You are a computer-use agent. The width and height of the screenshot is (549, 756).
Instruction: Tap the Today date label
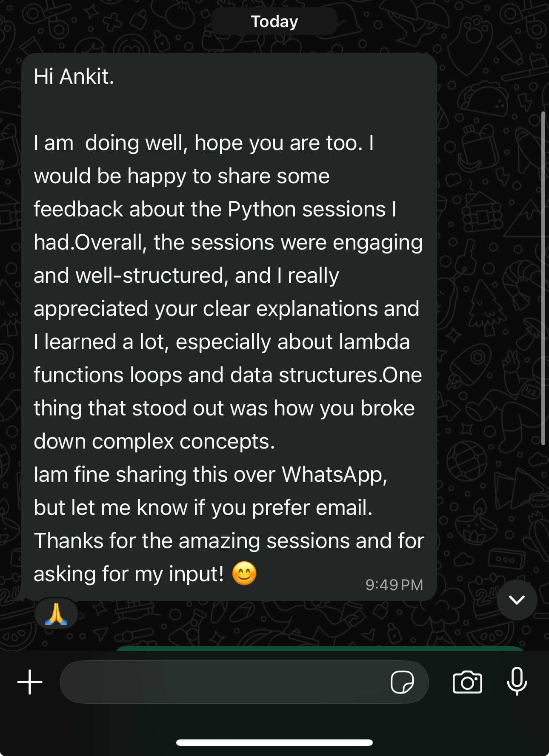pos(274,21)
